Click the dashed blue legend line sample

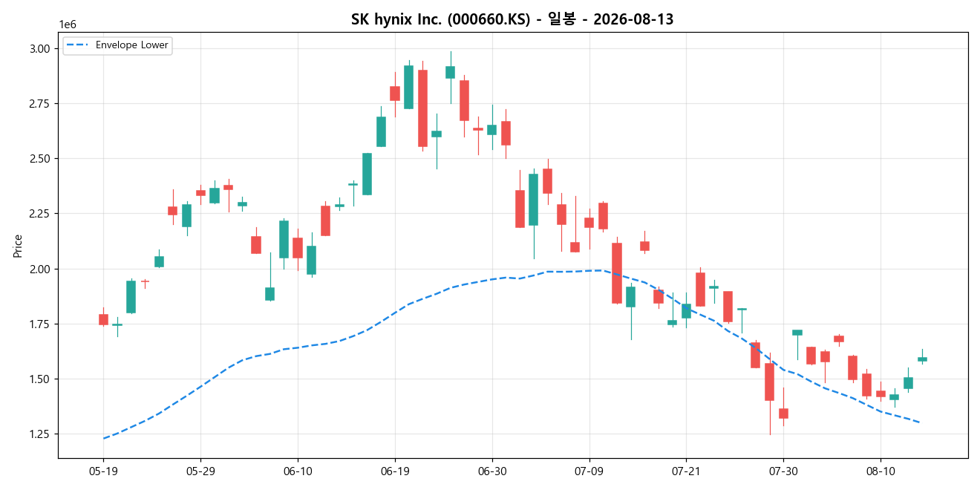click(x=78, y=45)
